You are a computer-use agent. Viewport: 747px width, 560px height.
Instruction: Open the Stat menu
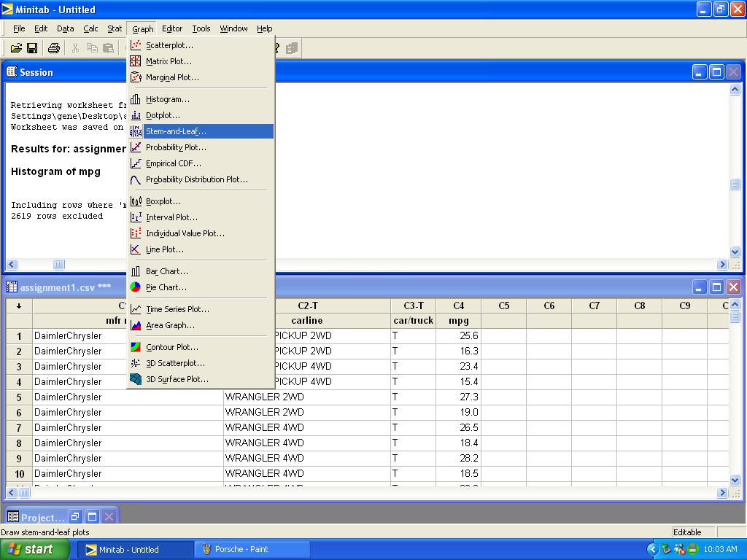click(115, 28)
